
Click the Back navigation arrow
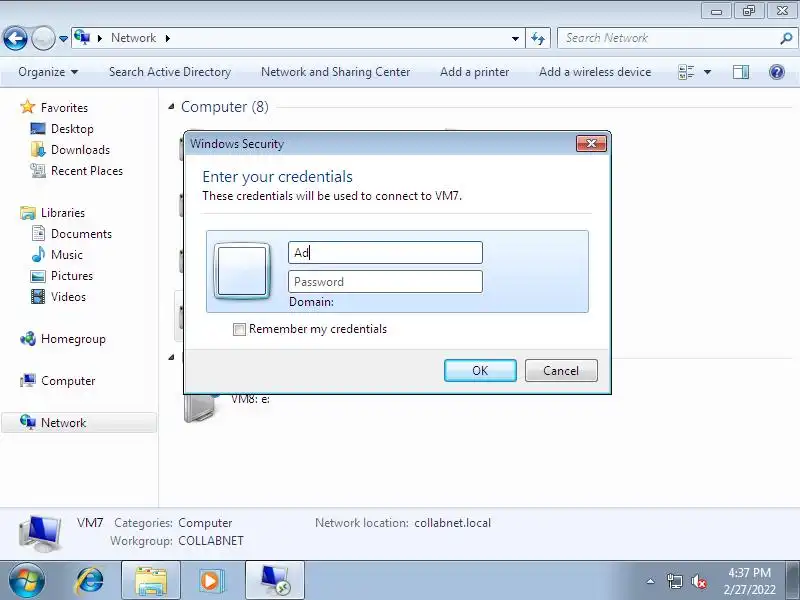15,38
